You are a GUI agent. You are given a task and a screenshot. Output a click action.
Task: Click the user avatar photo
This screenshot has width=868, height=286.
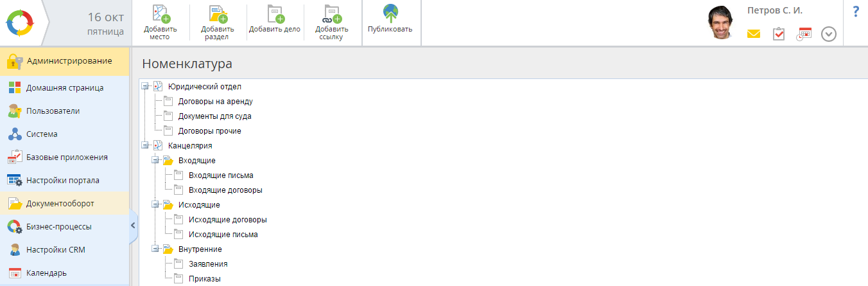coord(722,23)
